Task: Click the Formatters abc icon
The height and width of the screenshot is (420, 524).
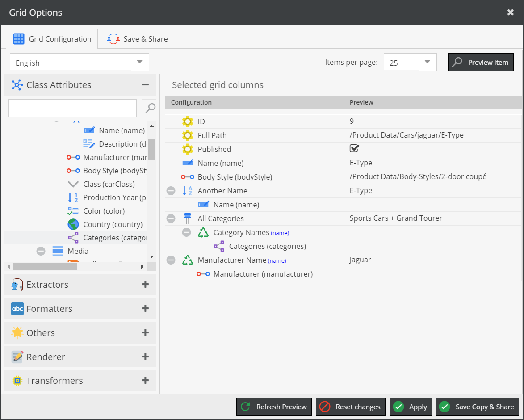Action: [17, 309]
